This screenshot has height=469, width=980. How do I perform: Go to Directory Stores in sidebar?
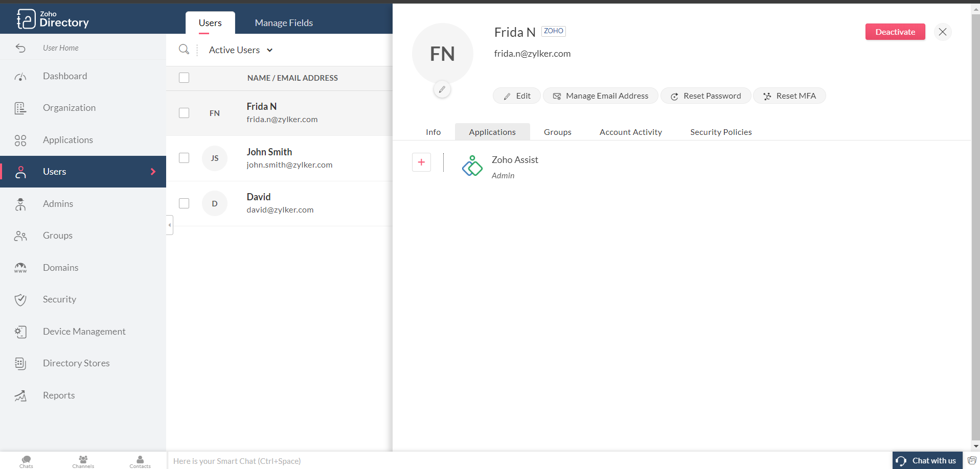[76, 363]
